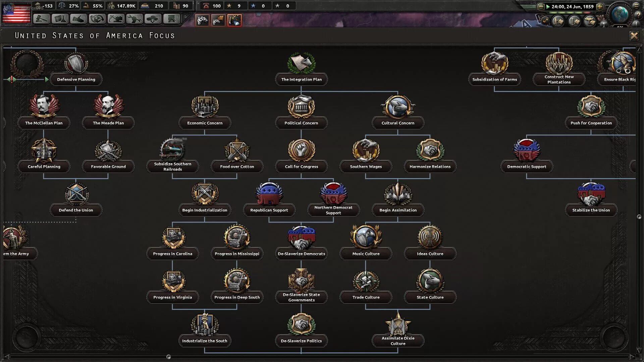Decrease game speed with minus button

coord(541,6)
